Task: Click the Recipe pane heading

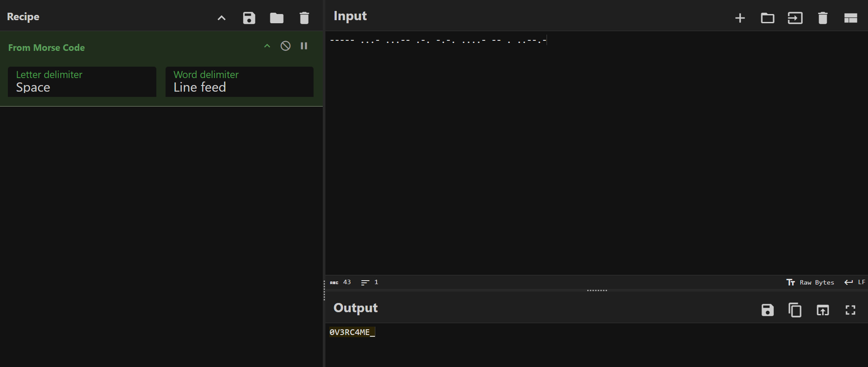Action: point(23,17)
